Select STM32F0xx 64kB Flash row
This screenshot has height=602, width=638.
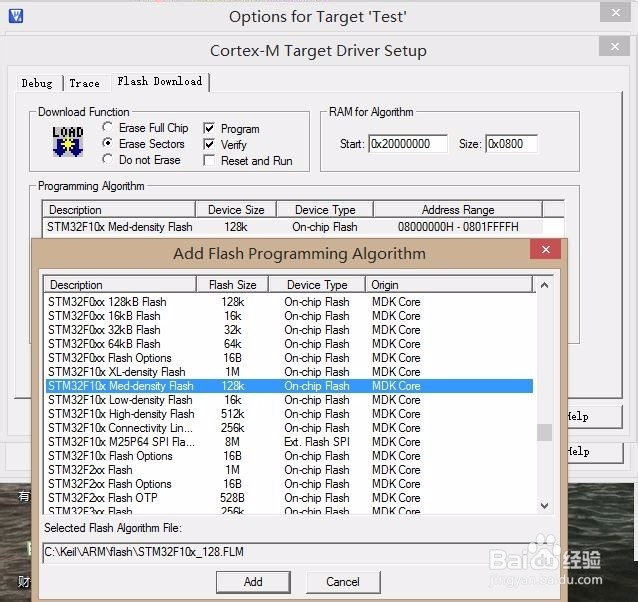click(x=289, y=344)
